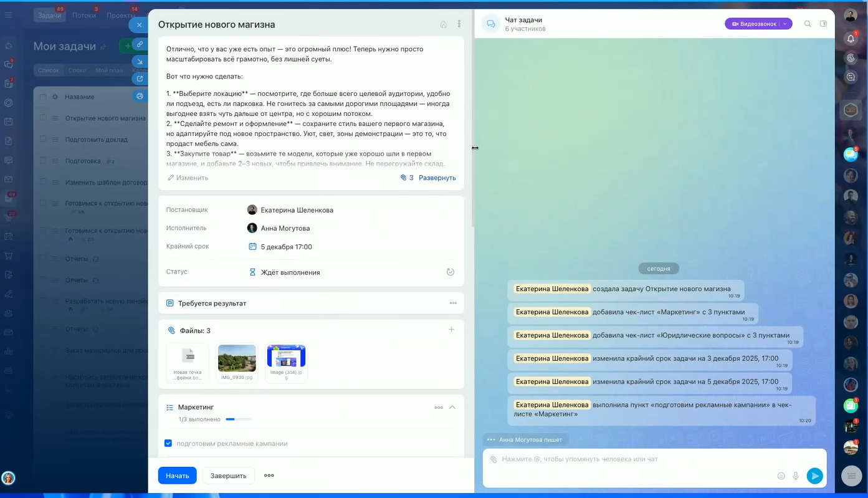Search in the task chat

[808, 24]
